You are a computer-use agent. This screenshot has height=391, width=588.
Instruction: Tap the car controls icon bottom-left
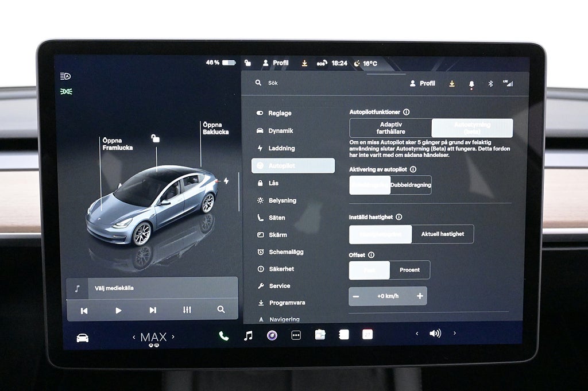coord(83,338)
